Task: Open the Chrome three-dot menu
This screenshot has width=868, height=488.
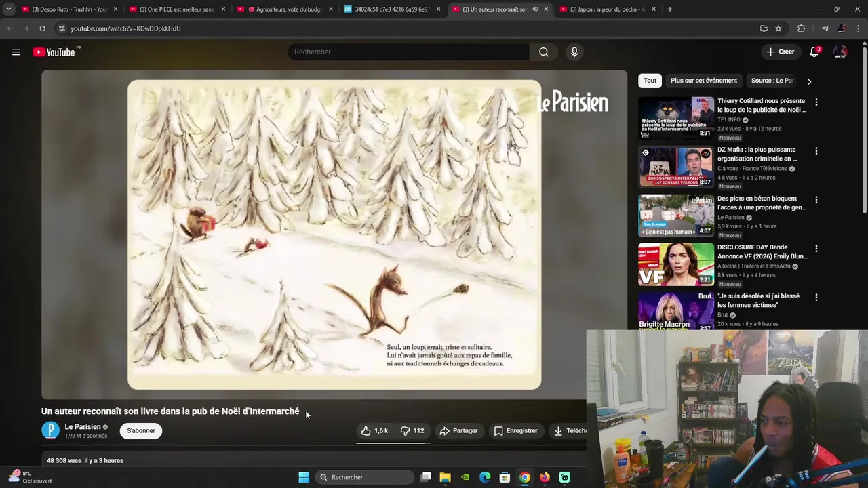Action: (x=858, y=28)
